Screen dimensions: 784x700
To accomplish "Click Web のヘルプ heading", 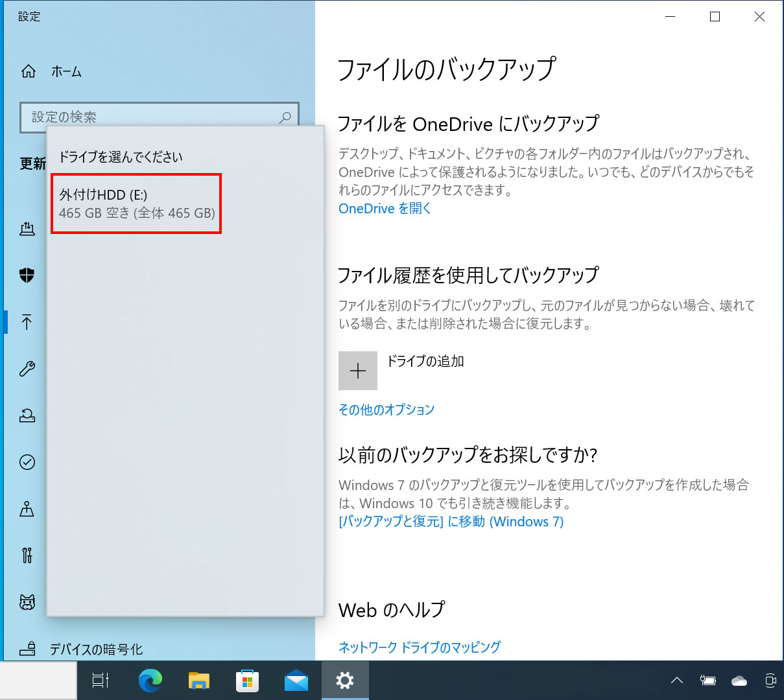I will [x=392, y=610].
